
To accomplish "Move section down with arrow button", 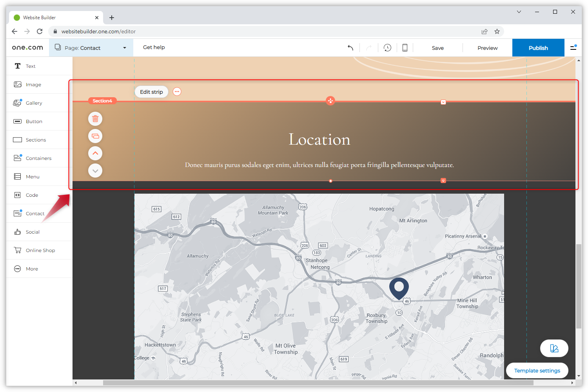I will pyautogui.click(x=95, y=171).
